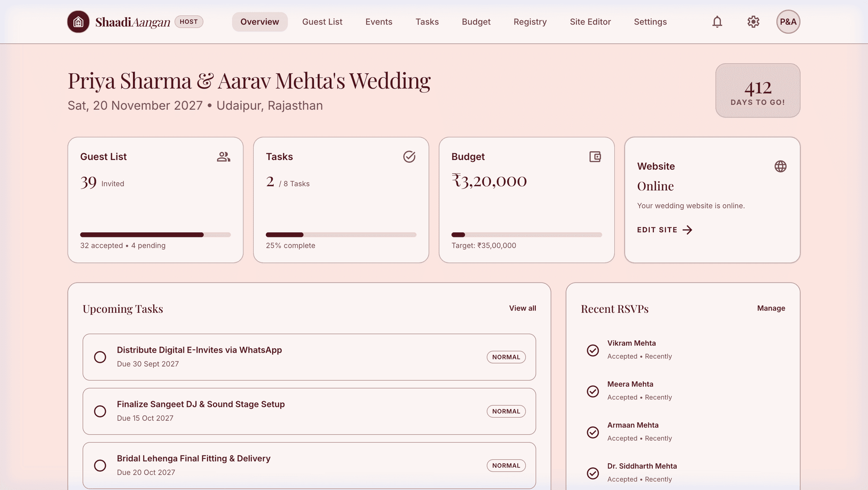
Task: Switch to the Overview tab
Action: click(x=259, y=22)
